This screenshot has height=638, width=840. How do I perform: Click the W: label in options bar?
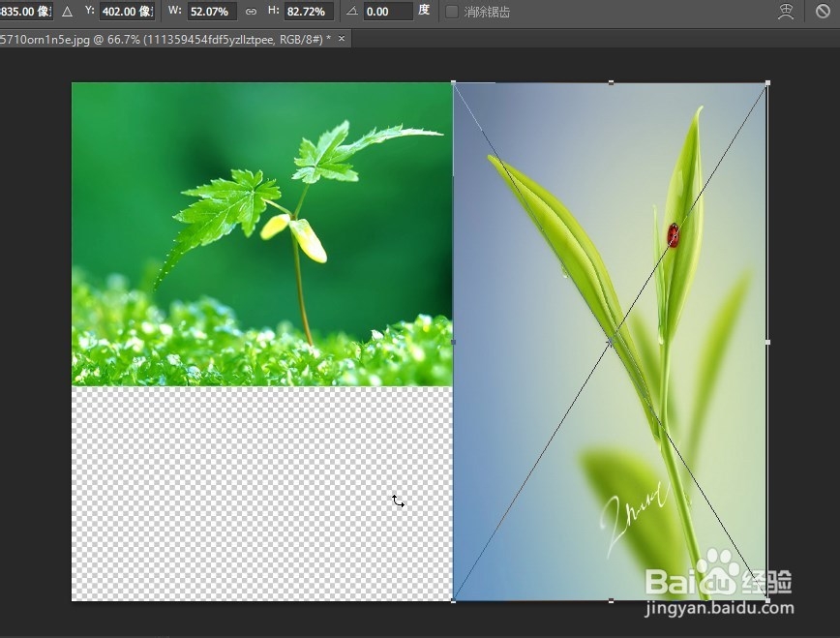coord(174,11)
